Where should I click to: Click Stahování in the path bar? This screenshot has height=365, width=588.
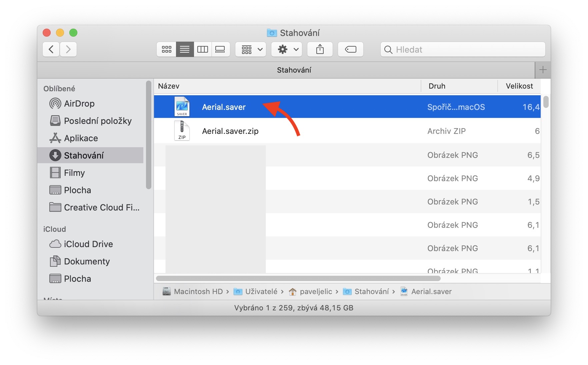click(366, 292)
